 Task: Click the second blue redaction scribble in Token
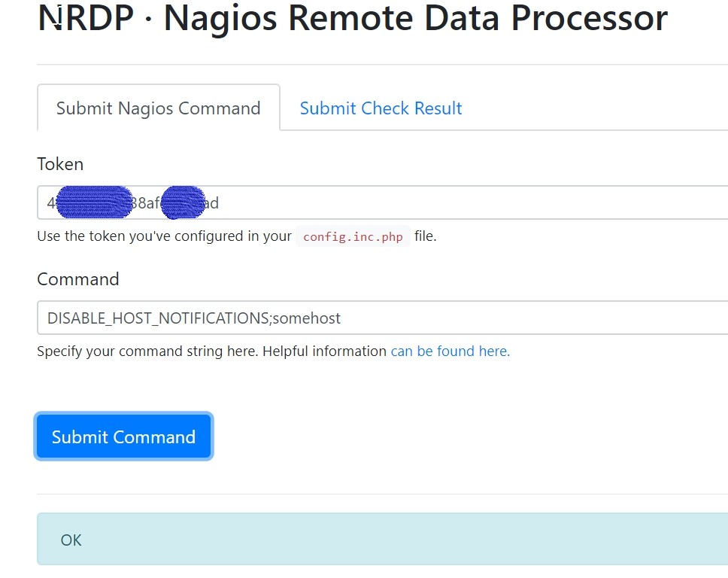(183, 203)
